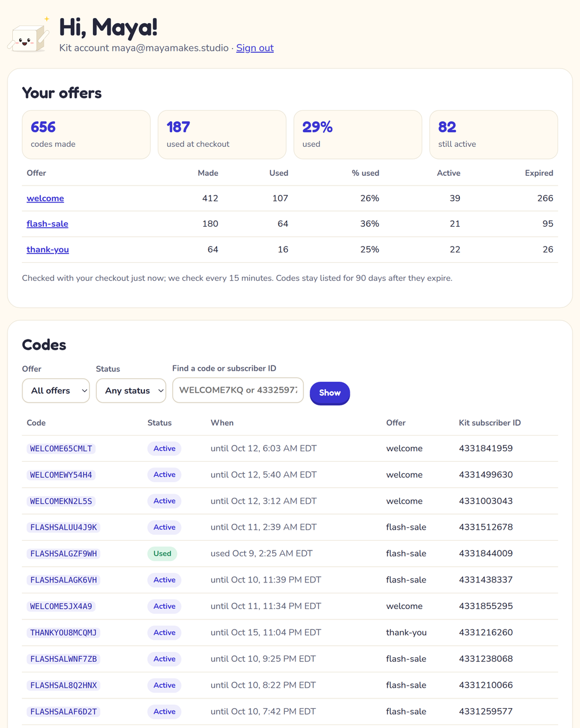Click subscriber ID 4331438337
The height and width of the screenshot is (728, 580).
pyautogui.click(x=485, y=580)
